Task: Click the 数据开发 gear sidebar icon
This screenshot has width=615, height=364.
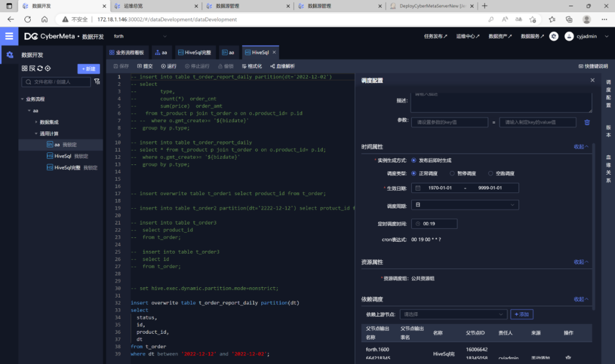Action: point(10,55)
